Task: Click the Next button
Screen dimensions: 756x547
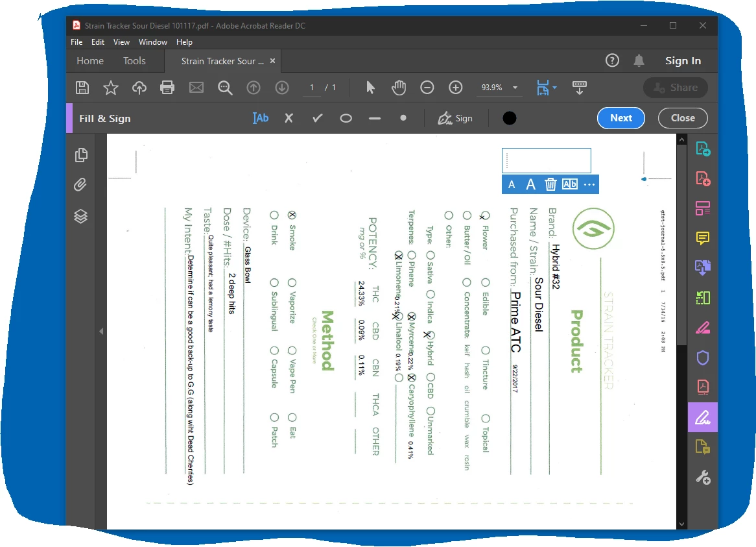Action: [x=621, y=118]
